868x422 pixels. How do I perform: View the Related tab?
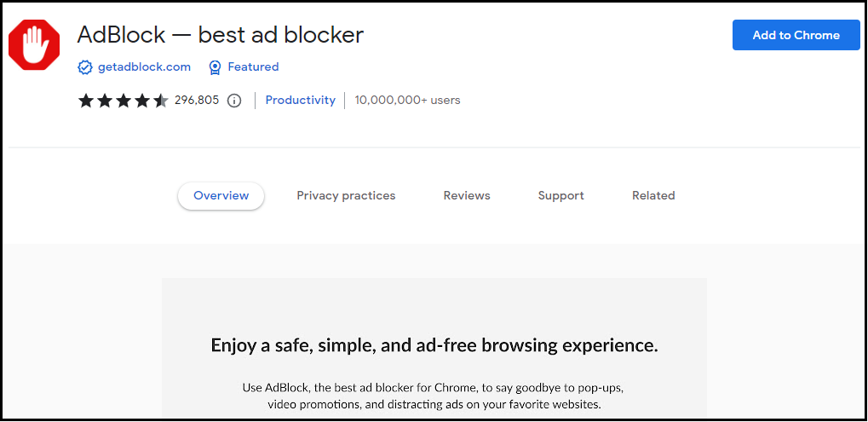coord(653,195)
